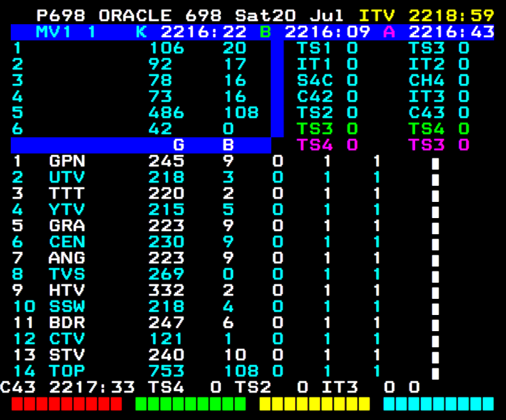Image resolution: width=506 pixels, height=420 pixels.
Task: Select the yellow ITV label
Action: click(377, 16)
